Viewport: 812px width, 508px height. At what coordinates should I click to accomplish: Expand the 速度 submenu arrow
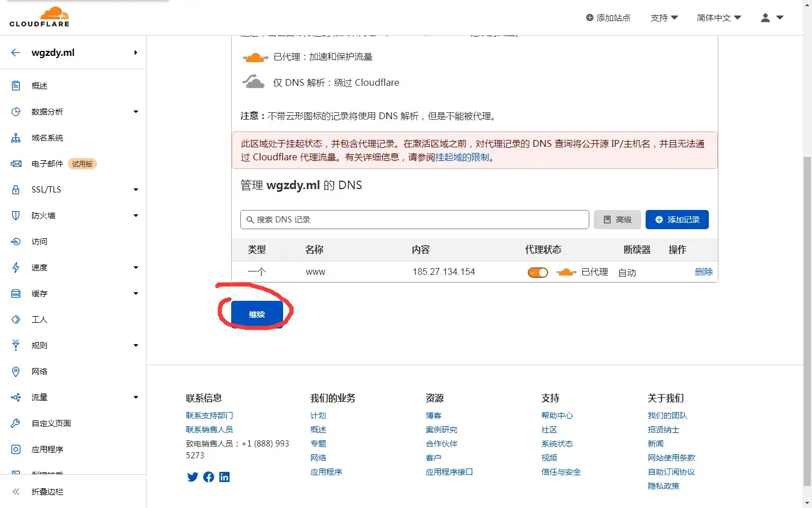click(135, 268)
